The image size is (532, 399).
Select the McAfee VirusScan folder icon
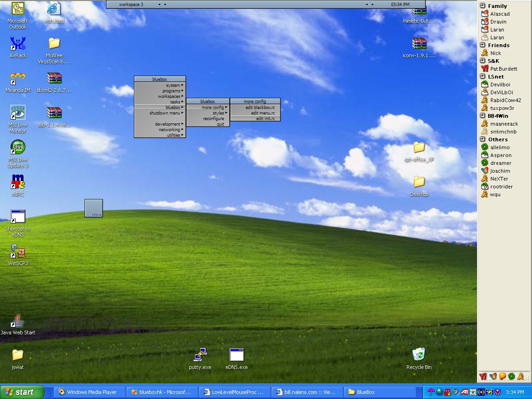(x=54, y=50)
